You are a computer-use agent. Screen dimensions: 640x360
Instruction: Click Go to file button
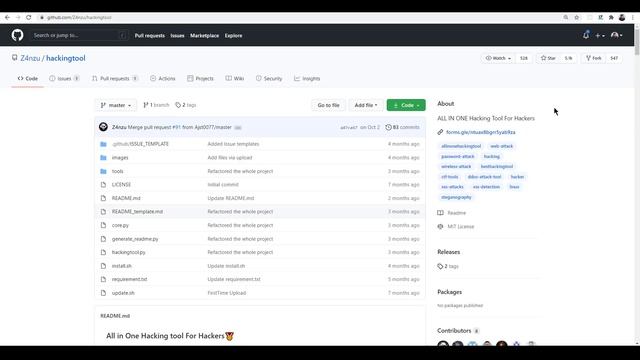point(329,105)
